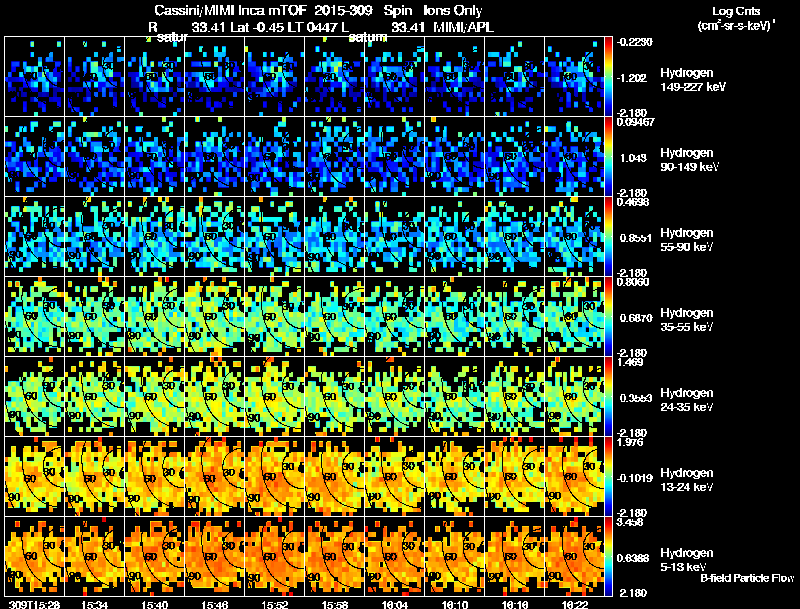Image resolution: width=800 pixels, height=609 pixels.
Task: Click the '15:58' time axis label
Action: coord(335,605)
